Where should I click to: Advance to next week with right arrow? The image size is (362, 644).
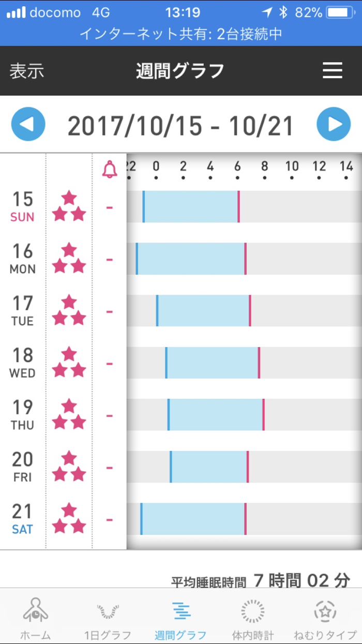(334, 124)
